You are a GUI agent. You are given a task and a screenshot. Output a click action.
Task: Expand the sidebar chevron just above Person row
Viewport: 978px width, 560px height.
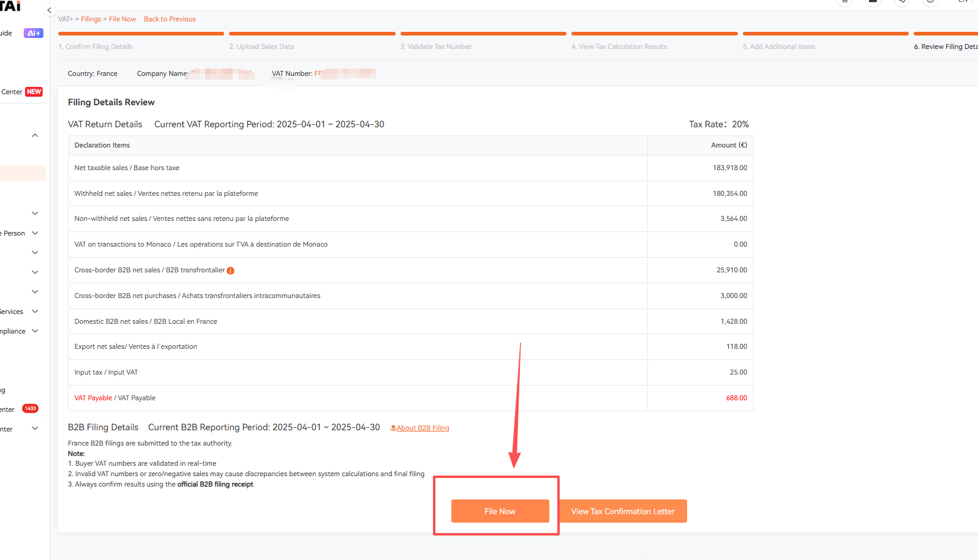(35, 214)
